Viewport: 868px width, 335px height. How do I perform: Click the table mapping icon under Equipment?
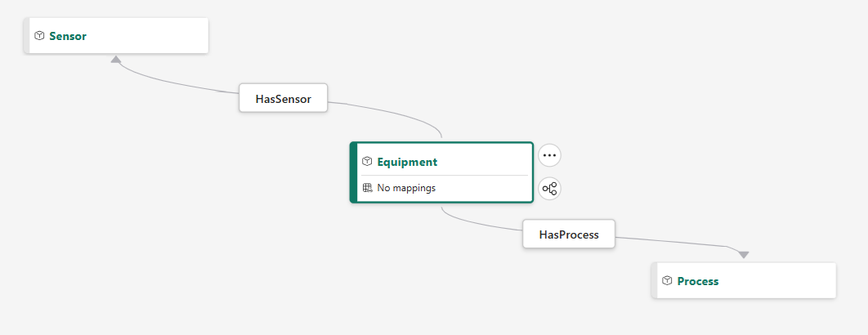368,188
